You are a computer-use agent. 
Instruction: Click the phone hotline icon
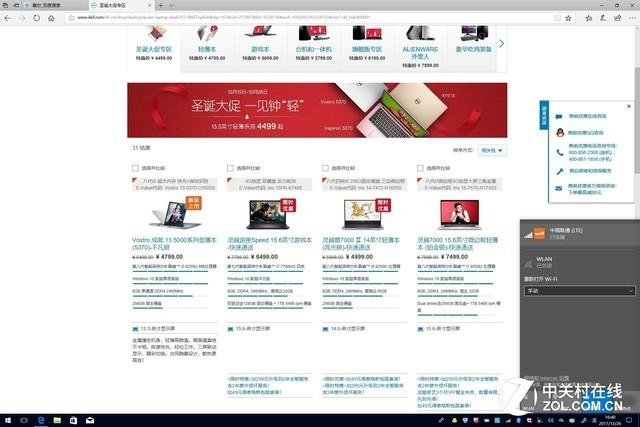click(560, 152)
